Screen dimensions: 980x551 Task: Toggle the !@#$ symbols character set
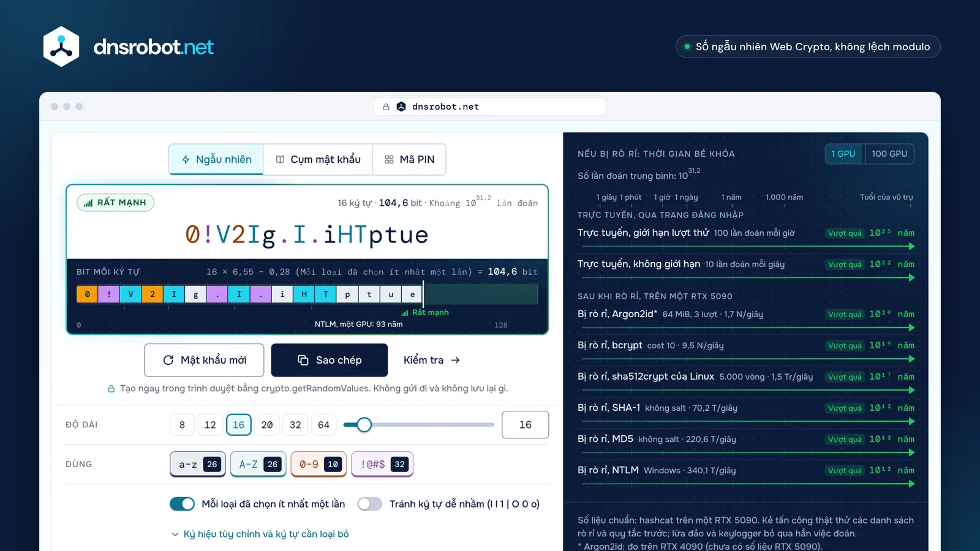coord(383,464)
